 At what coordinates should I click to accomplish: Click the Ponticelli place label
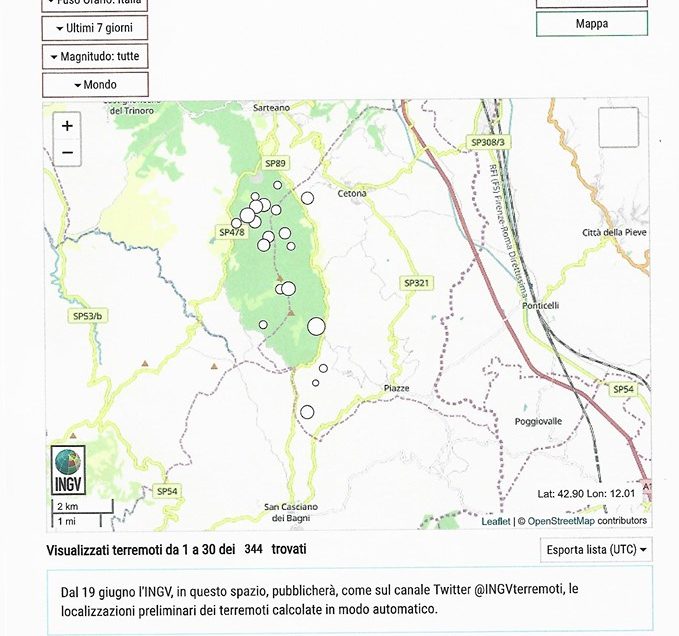pyautogui.click(x=540, y=306)
